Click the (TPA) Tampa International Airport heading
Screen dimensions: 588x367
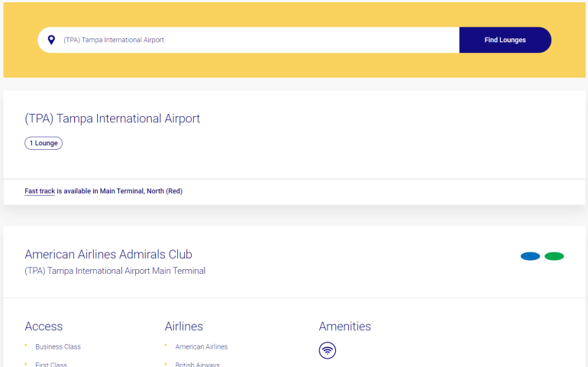coord(112,119)
